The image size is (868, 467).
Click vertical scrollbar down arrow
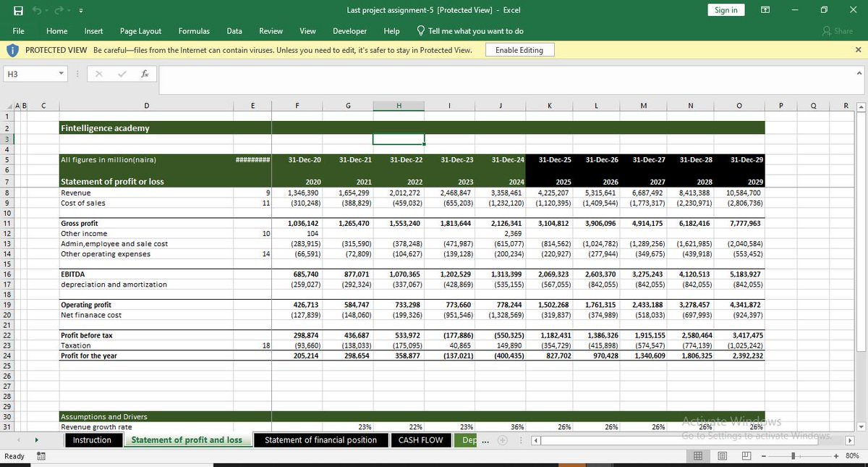(x=861, y=426)
